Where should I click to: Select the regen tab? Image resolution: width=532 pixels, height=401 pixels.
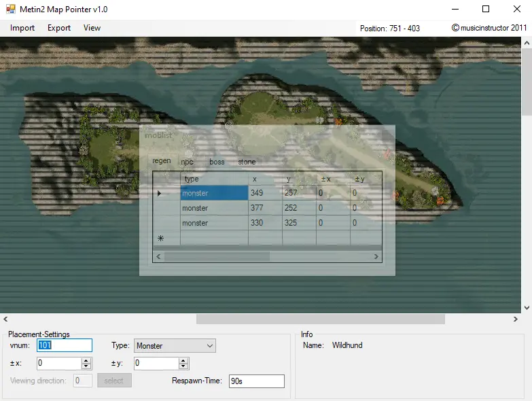pos(162,161)
